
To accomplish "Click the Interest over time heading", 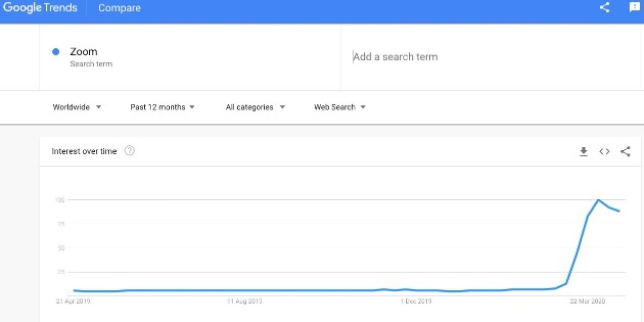I will pyautogui.click(x=84, y=151).
